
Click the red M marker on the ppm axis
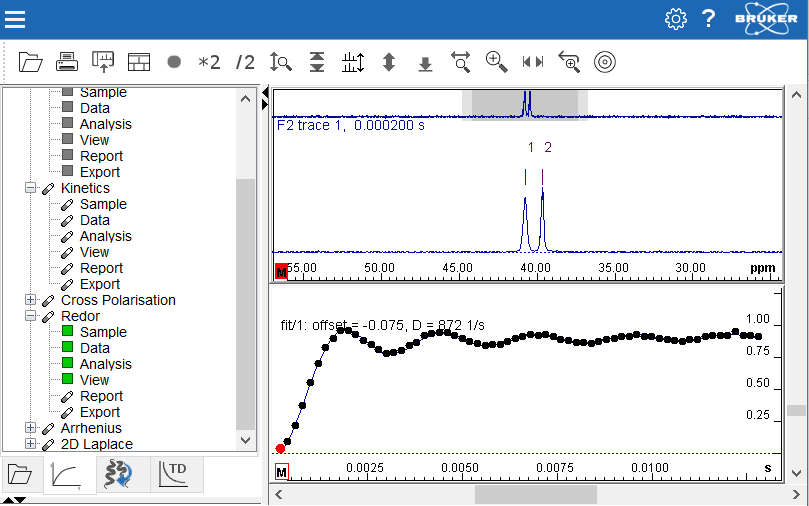(281, 271)
